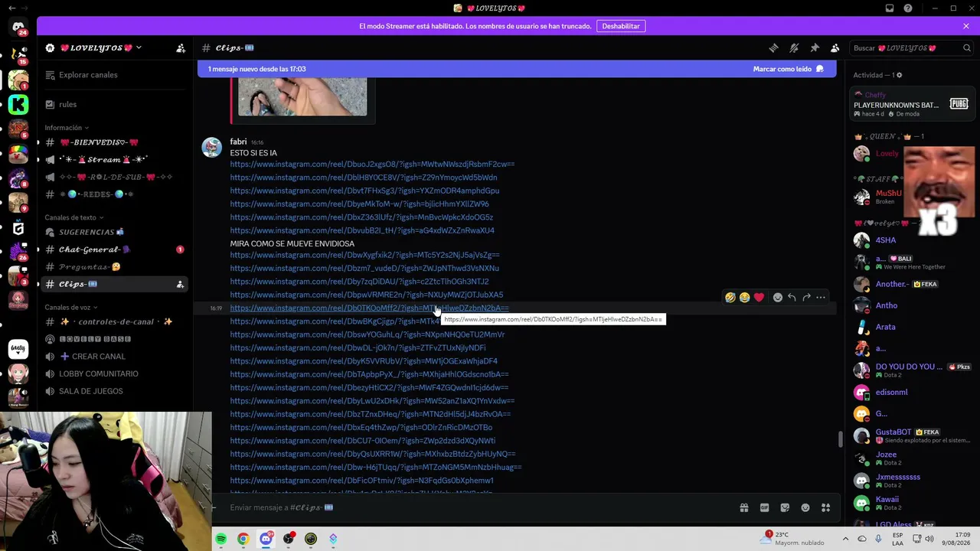Open Instagram reel link DbwXygfxik2

[x=364, y=255]
